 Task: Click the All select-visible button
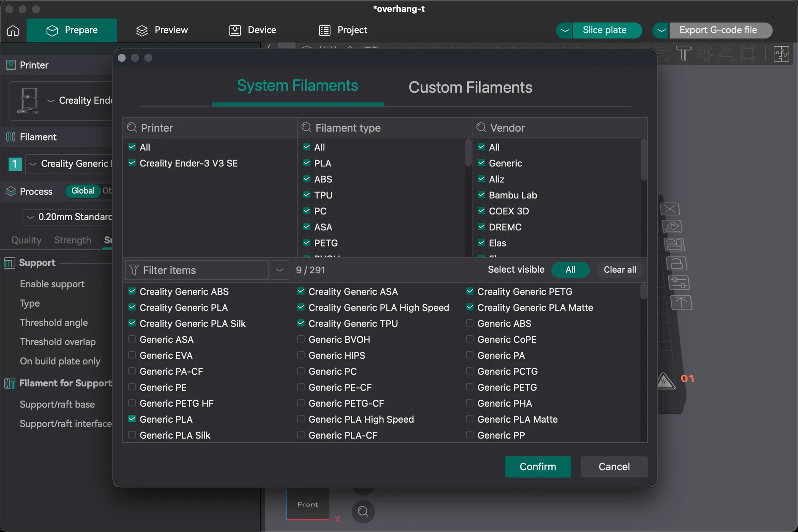[x=570, y=270]
